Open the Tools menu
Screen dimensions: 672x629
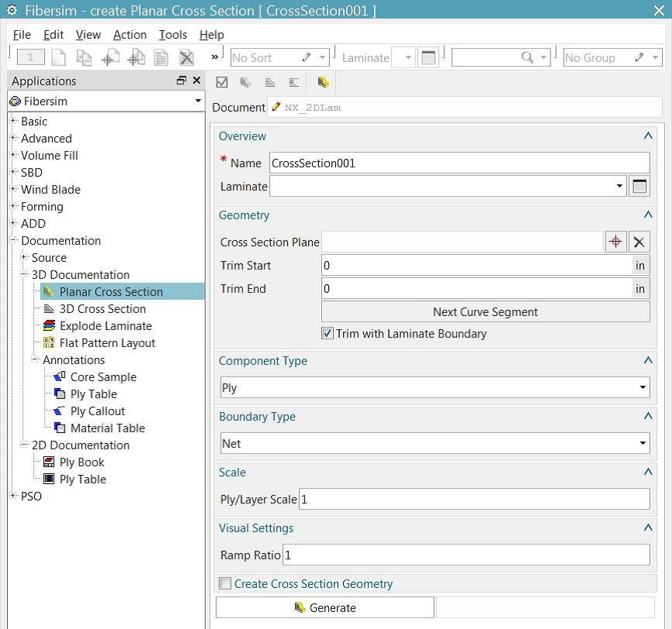click(x=172, y=34)
